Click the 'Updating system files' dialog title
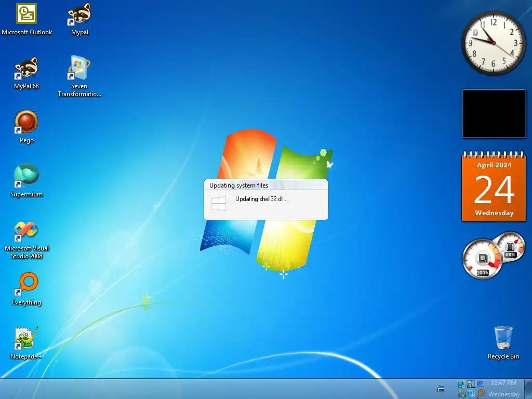The height and width of the screenshot is (399, 532). pos(238,185)
